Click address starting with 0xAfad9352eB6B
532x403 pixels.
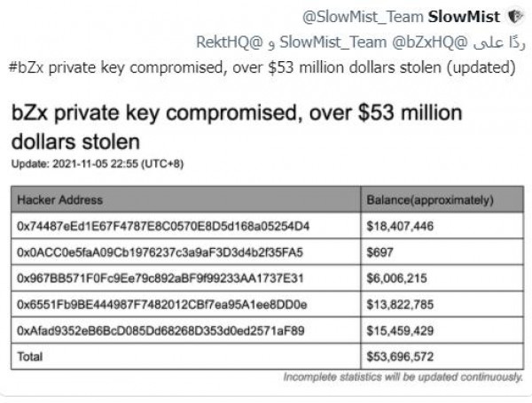[160, 330]
